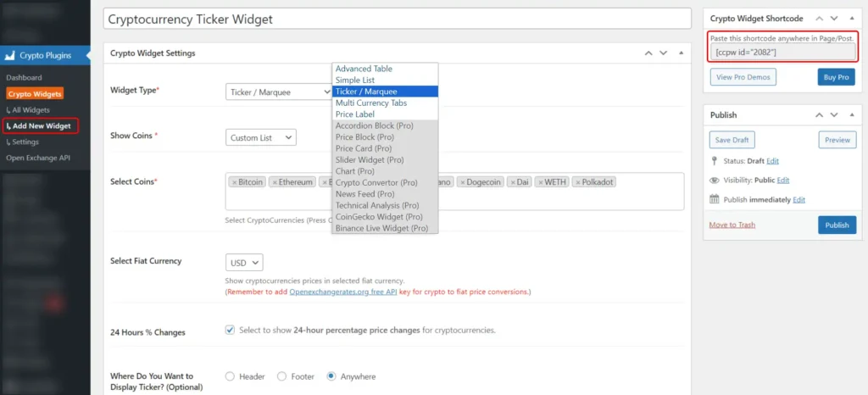Click the ccpw shortcode field
The width and height of the screenshot is (868, 395).
[x=782, y=52]
